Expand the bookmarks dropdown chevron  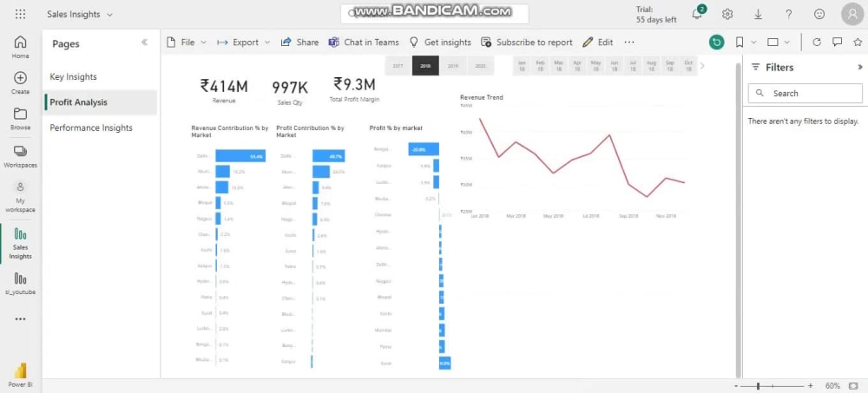point(753,42)
